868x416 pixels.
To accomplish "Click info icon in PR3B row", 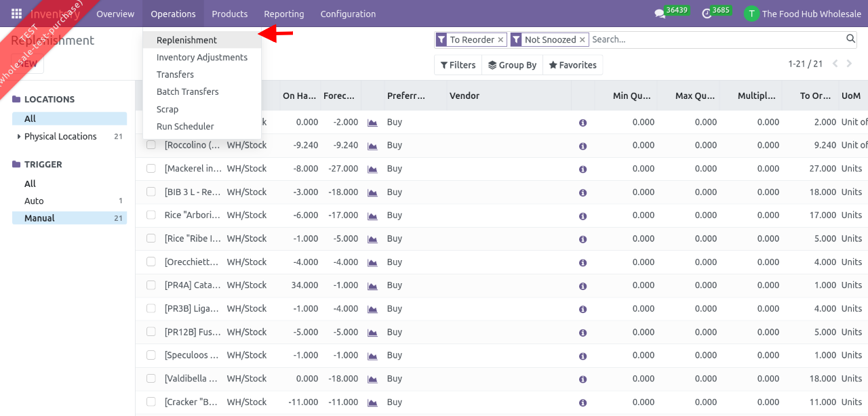I will (x=583, y=310).
